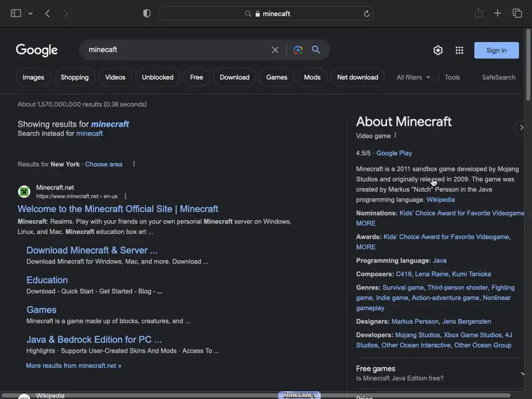Advance knowledge panel with right chevron
532x399 pixels.
[521, 127]
